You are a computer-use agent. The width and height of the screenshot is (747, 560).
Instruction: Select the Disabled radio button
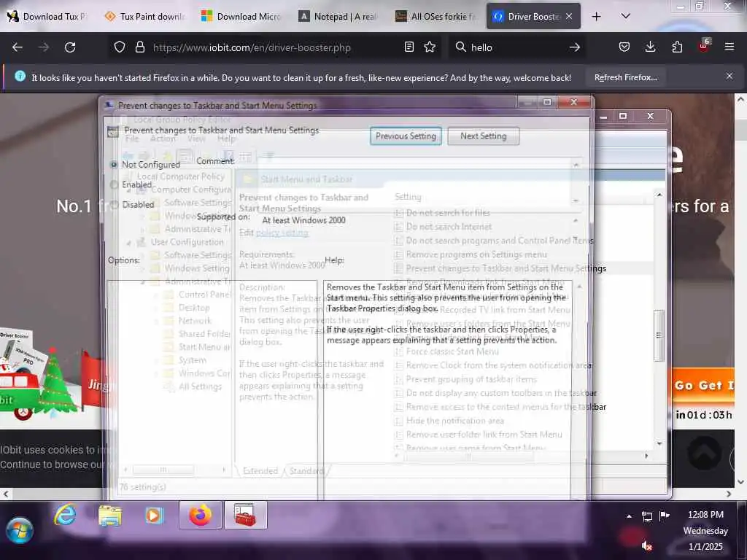(114, 205)
